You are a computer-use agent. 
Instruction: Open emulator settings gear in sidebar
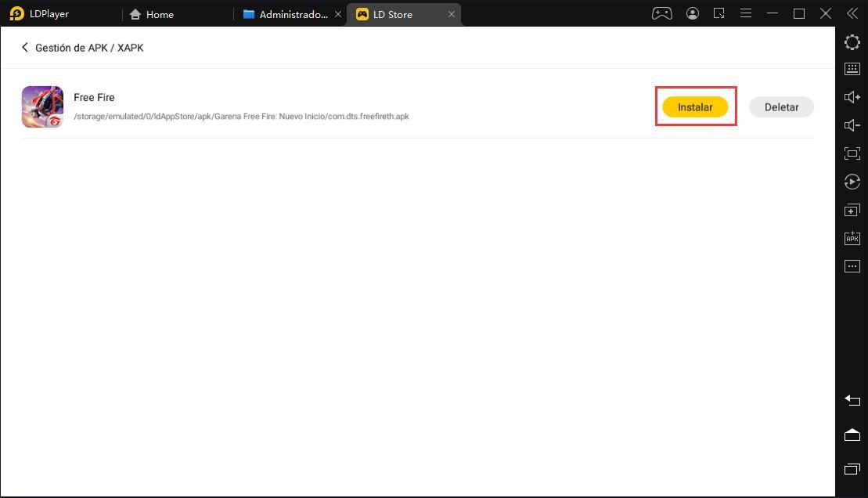pos(852,42)
